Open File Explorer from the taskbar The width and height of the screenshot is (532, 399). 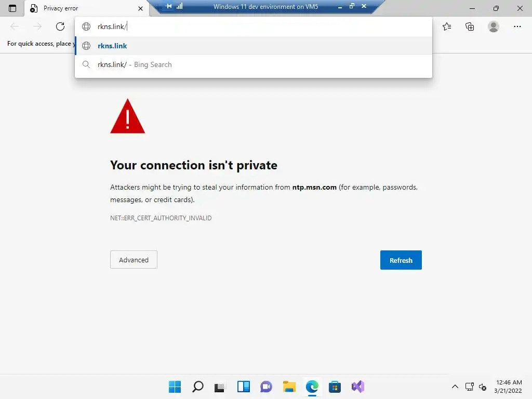(x=289, y=387)
